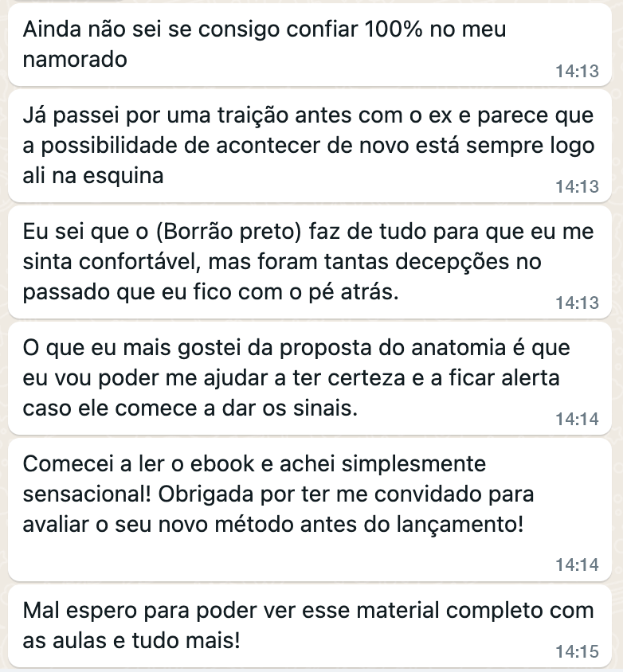Viewport: 623px width, 672px height.
Task: Click the message about trusting namorado 100%
Action: click(x=310, y=45)
